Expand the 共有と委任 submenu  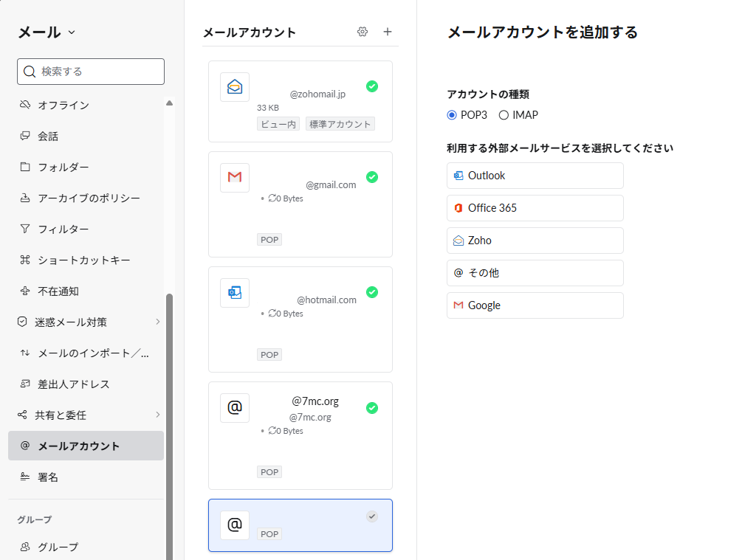point(157,415)
